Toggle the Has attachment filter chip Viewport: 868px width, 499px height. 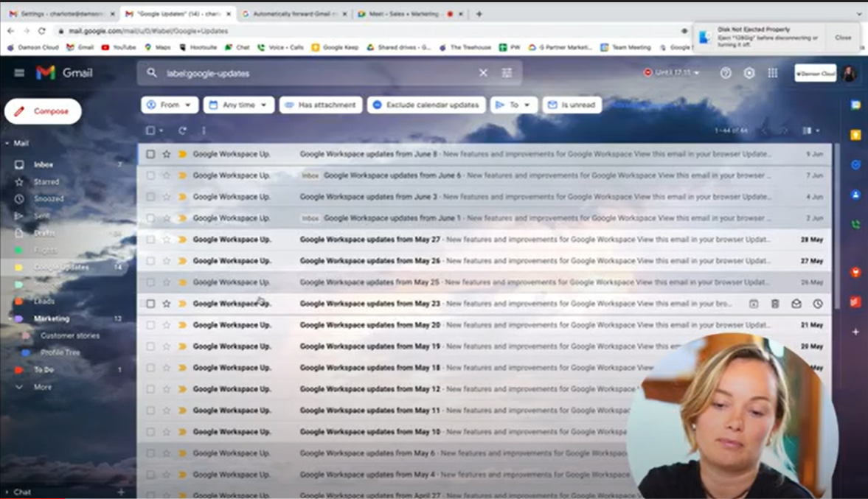click(x=321, y=105)
